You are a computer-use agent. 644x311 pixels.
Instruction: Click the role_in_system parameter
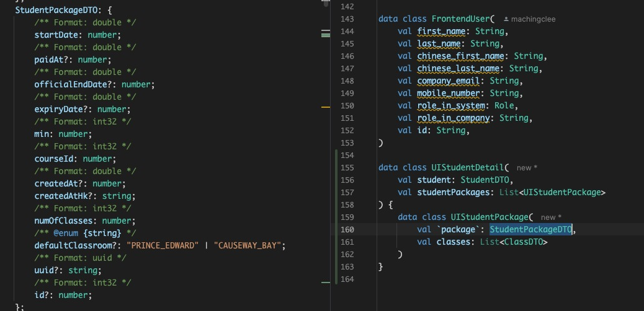[x=451, y=105]
